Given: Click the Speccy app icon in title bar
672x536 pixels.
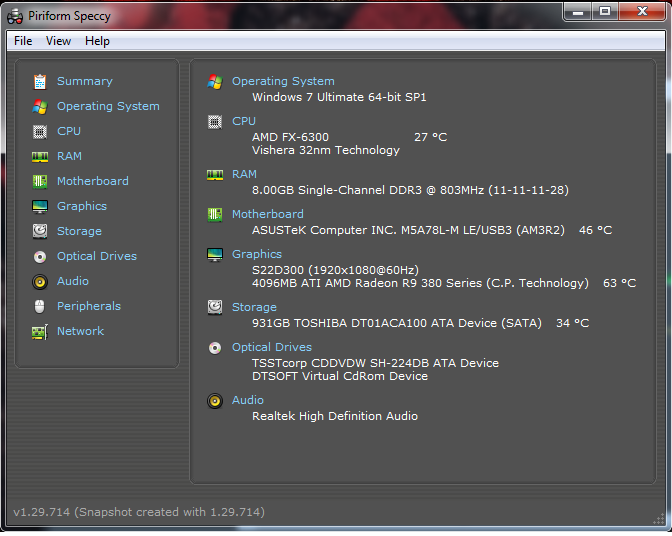Looking at the screenshot, I should [15, 16].
